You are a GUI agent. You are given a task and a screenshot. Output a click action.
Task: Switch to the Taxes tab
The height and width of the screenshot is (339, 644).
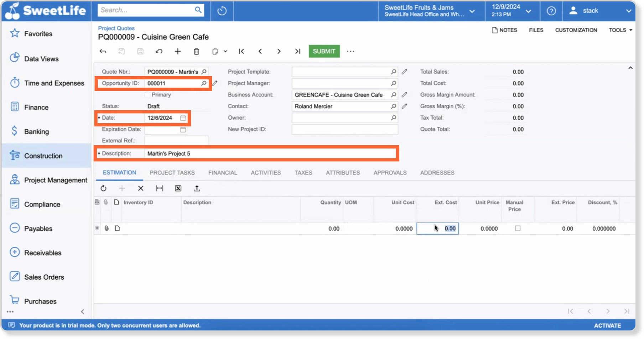coord(303,173)
